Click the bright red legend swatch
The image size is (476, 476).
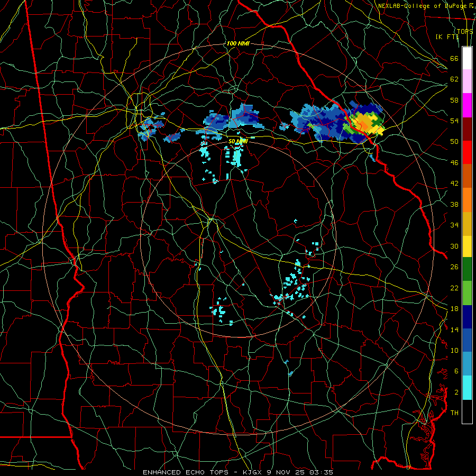tap(467, 152)
